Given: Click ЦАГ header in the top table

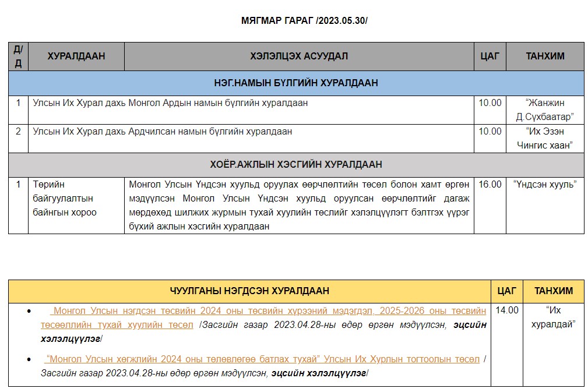Looking at the screenshot, I should [x=490, y=56].
